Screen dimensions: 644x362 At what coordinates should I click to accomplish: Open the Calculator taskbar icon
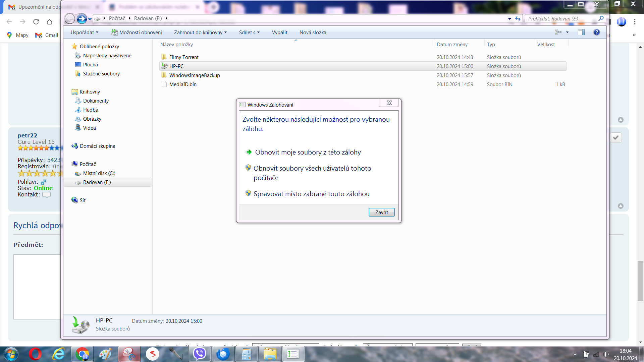click(246, 354)
